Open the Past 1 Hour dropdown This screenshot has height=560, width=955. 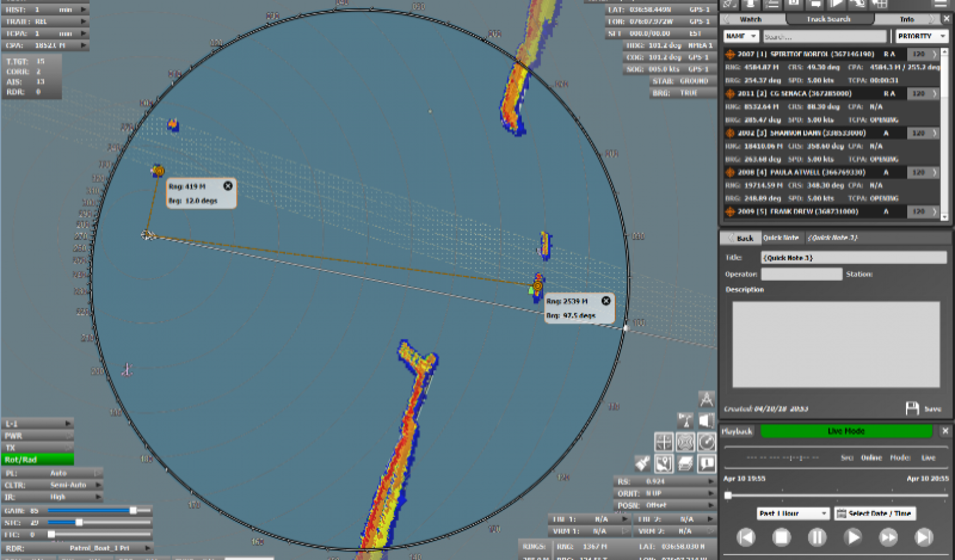pos(793,513)
